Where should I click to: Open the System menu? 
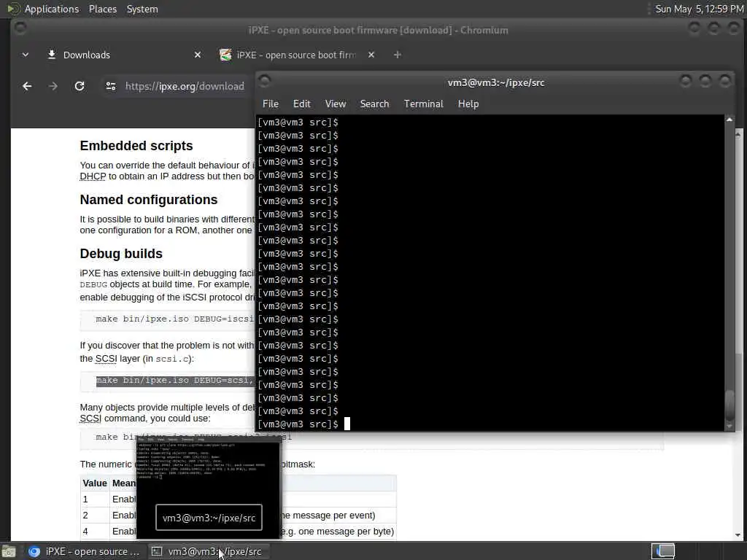(x=142, y=9)
